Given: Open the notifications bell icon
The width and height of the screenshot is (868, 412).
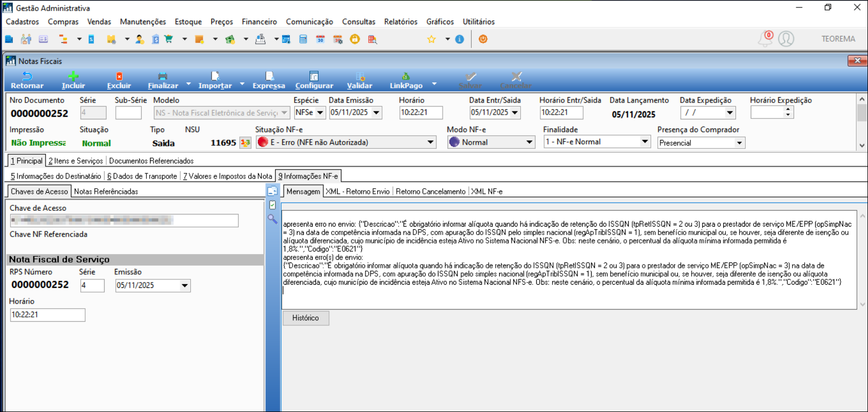Looking at the screenshot, I should (765, 39).
